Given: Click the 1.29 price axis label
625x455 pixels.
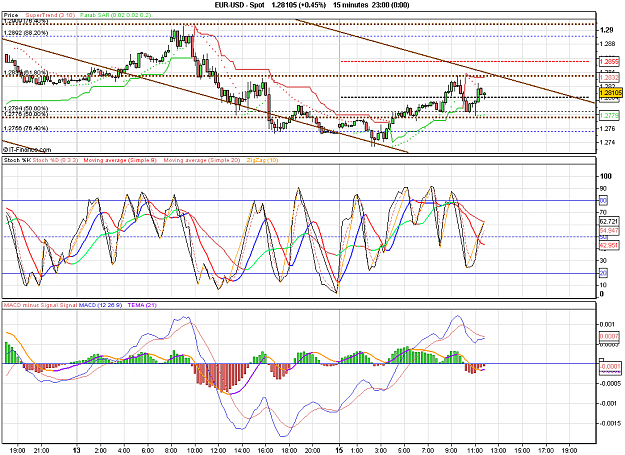Looking at the screenshot, I should coord(606,30).
